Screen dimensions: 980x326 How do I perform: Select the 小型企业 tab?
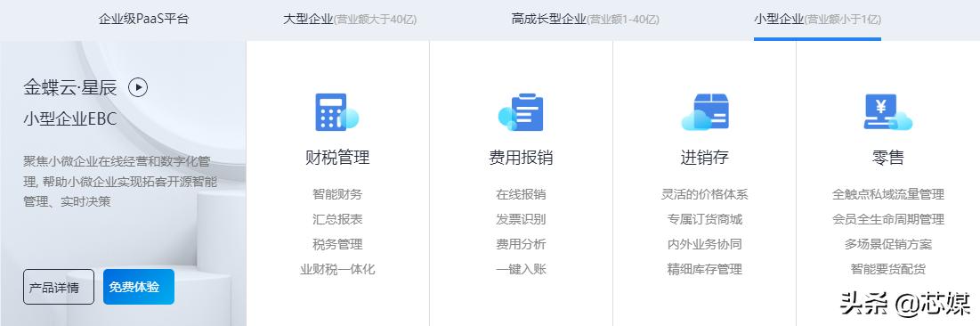point(817,19)
